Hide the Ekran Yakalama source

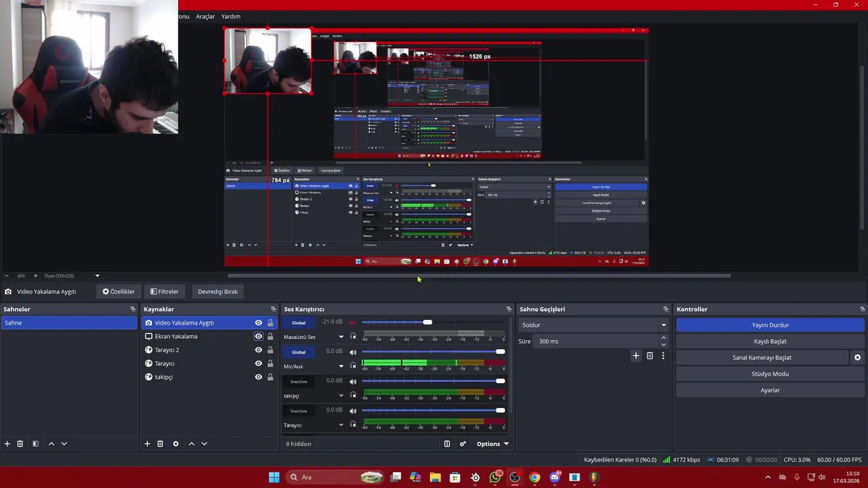[258, 336]
